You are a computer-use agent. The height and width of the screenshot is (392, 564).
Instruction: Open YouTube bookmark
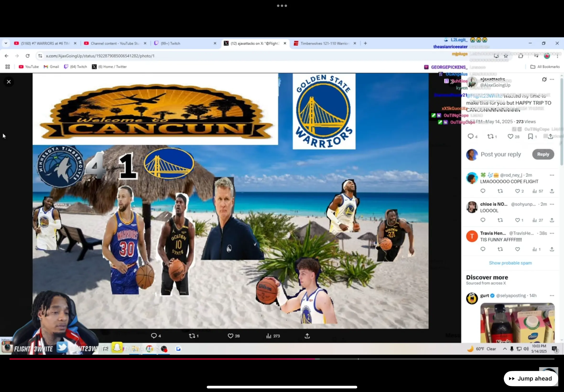coord(29,67)
